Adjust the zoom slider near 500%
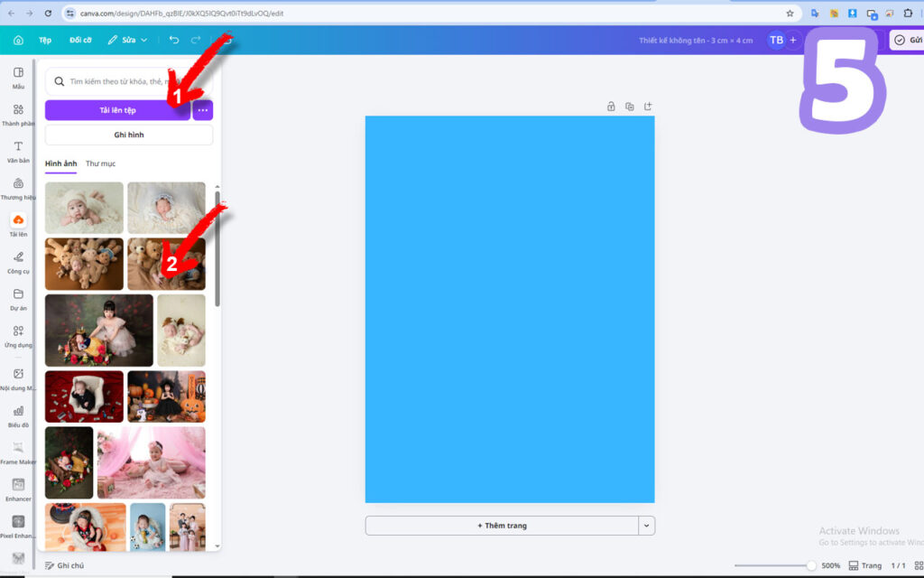This screenshot has height=578, width=924. coord(811,565)
